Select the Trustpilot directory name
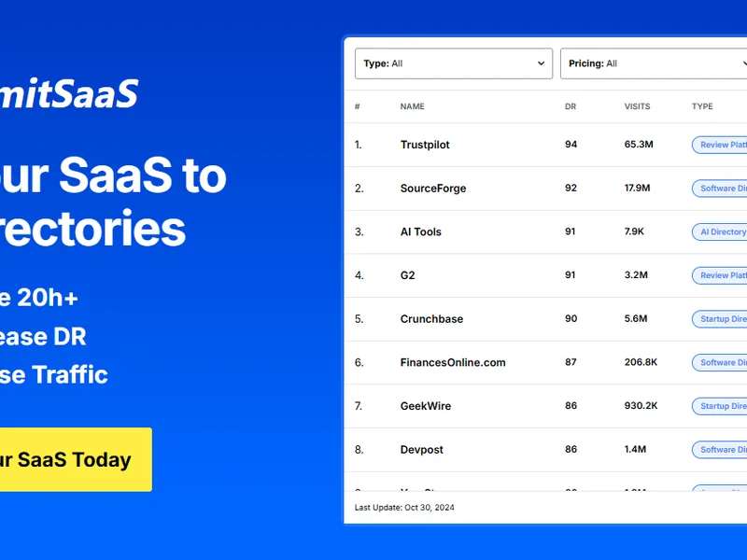This screenshot has height=560, width=747. [425, 145]
